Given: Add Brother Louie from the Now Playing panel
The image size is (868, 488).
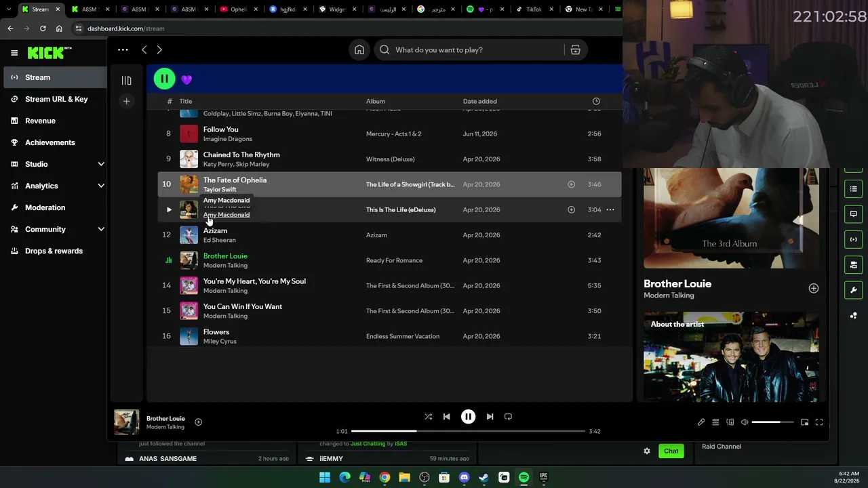Looking at the screenshot, I should pos(813,289).
